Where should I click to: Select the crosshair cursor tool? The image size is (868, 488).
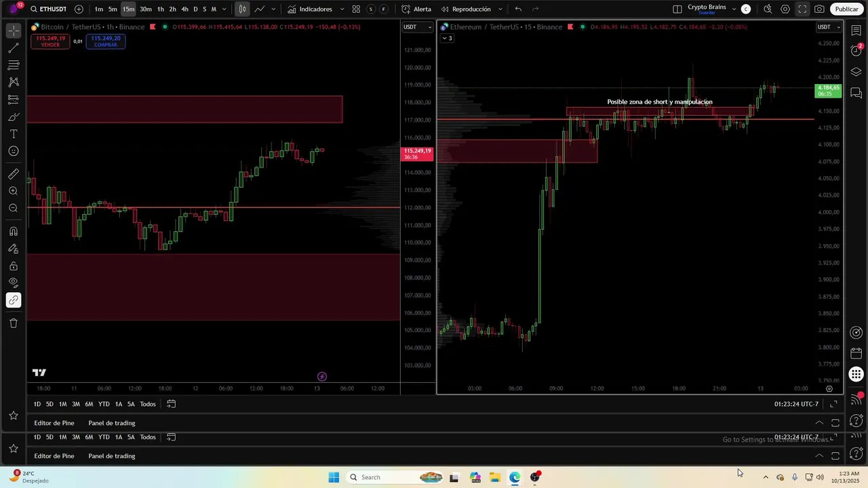tap(14, 31)
